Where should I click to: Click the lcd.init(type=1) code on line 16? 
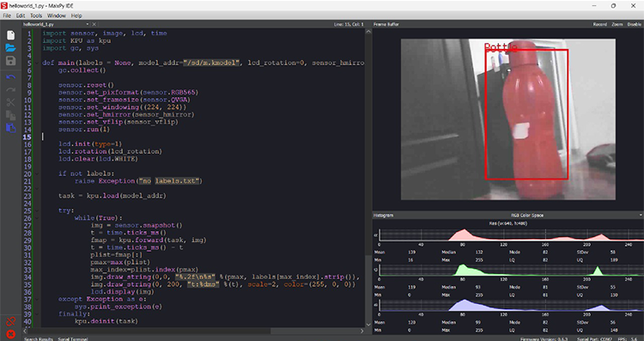[89, 144]
